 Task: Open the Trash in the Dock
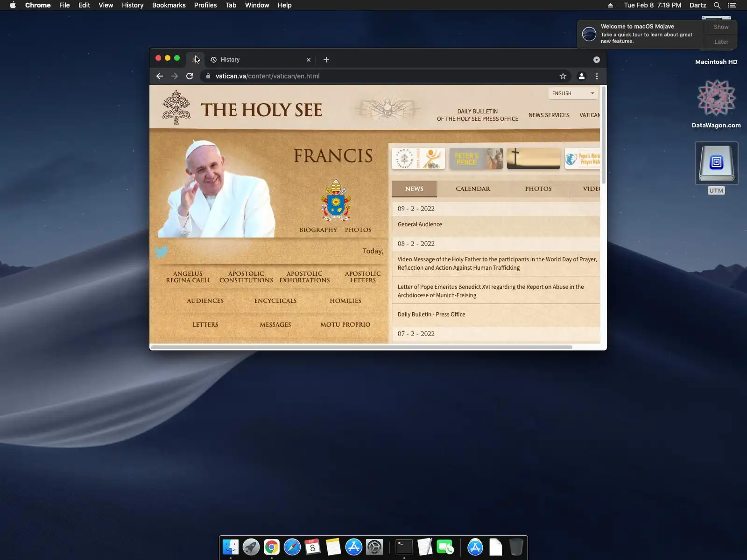(516, 547)
